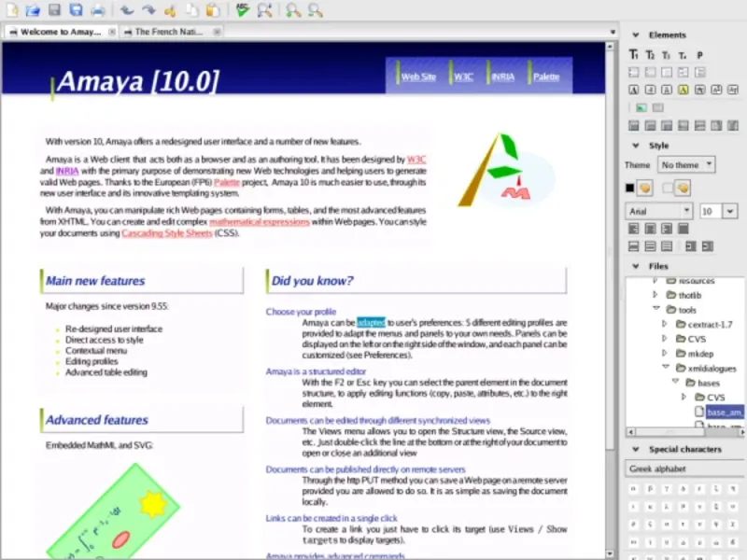
Task: Collapse the Files panel
Action: click(x=636, y=266)
